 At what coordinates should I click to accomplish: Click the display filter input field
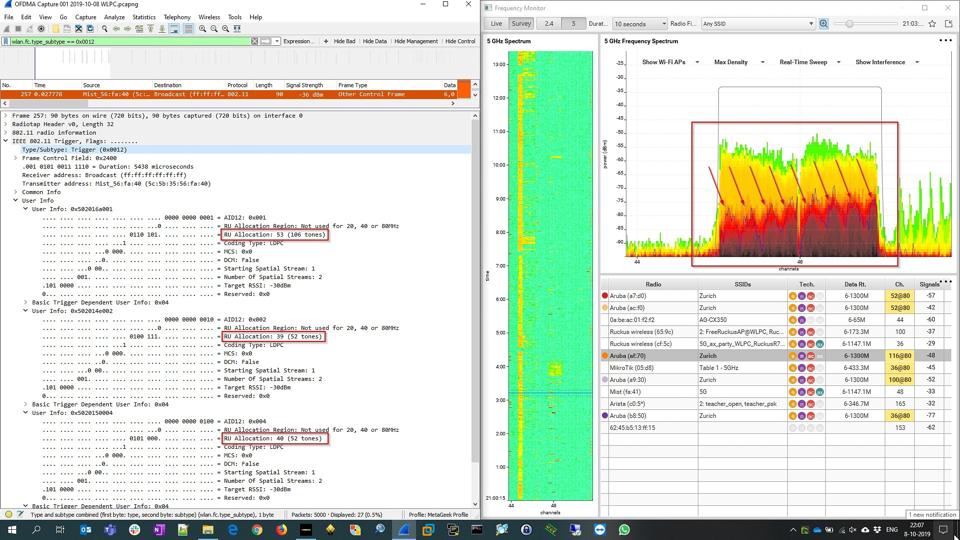click(x=130, y=41)
